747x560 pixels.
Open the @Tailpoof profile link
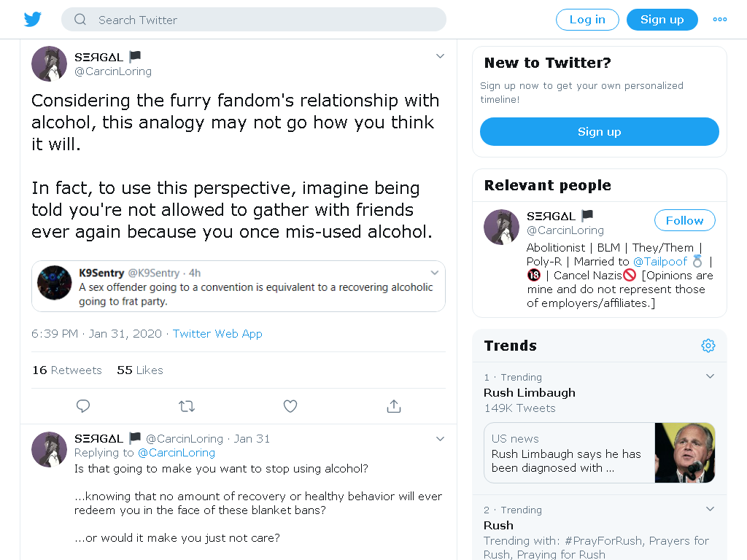click(x=659, y=262)
